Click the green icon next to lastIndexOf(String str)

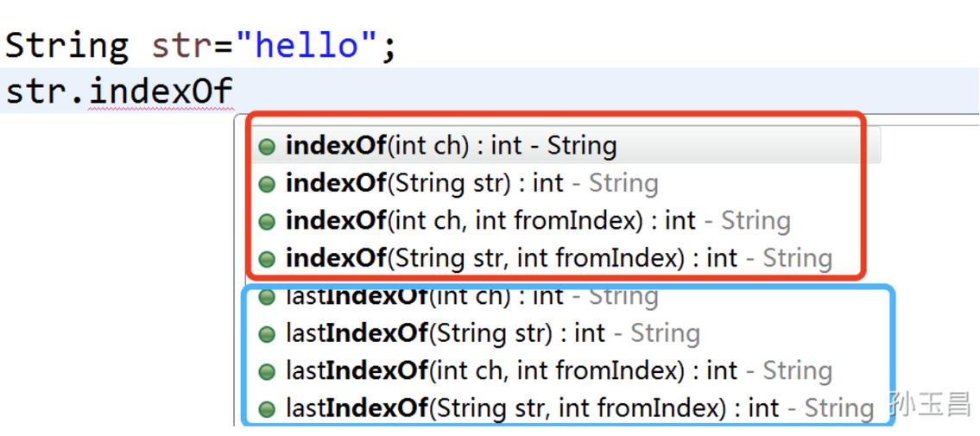tap(267, 335)
